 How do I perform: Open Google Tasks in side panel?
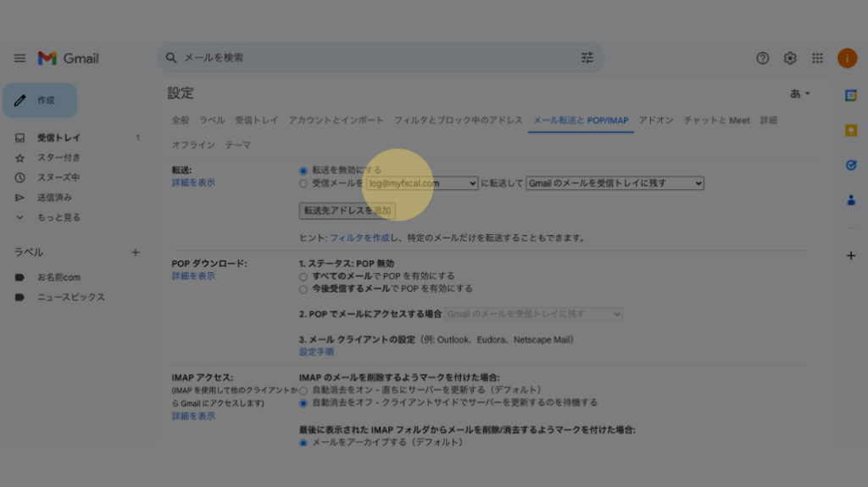[x=851, y=165]
